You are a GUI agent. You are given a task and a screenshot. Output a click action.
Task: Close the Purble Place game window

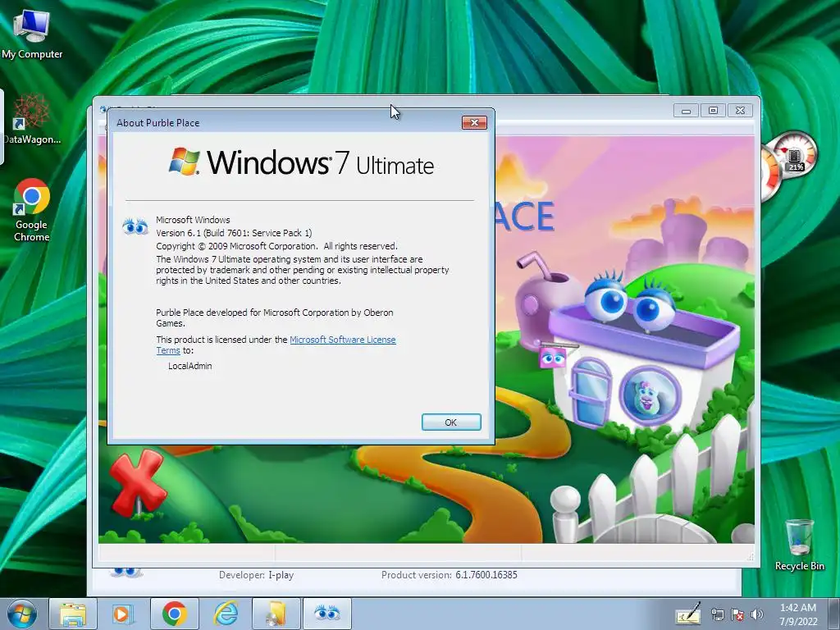pyautogui.click(x=741, y=111)
